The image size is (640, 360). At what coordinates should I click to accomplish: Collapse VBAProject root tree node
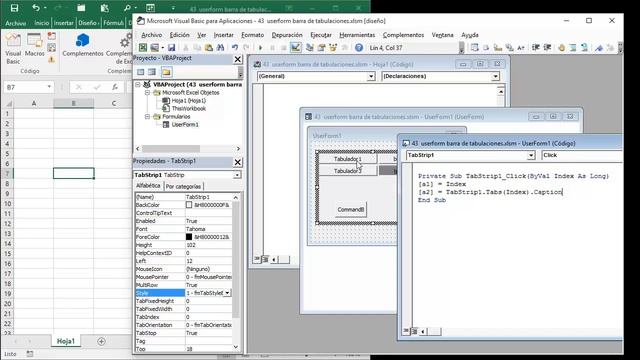138,84
